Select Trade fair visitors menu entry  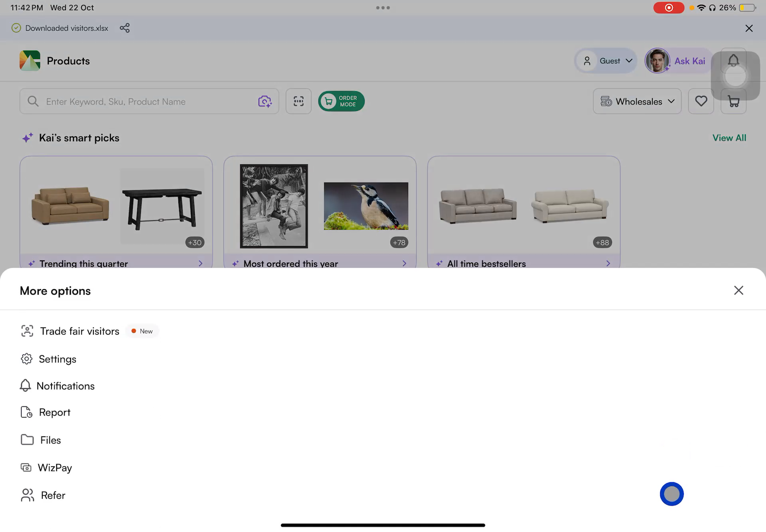[79, 331]
